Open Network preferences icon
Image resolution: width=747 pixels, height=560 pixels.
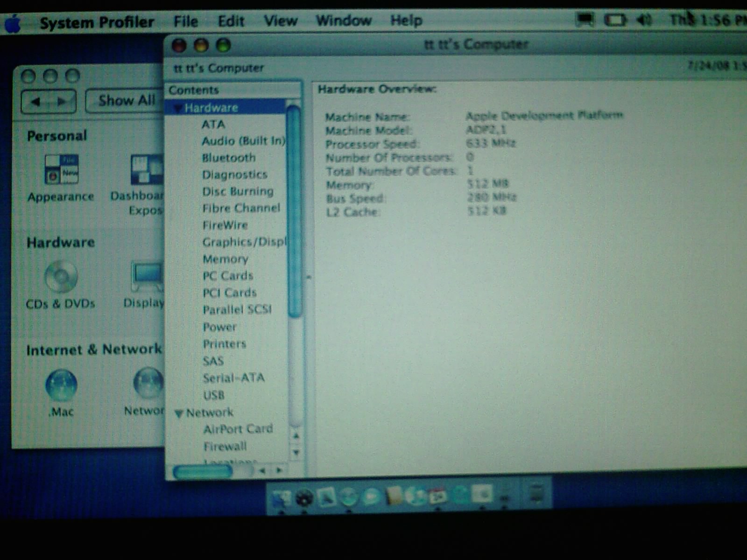tap(148, 384)
